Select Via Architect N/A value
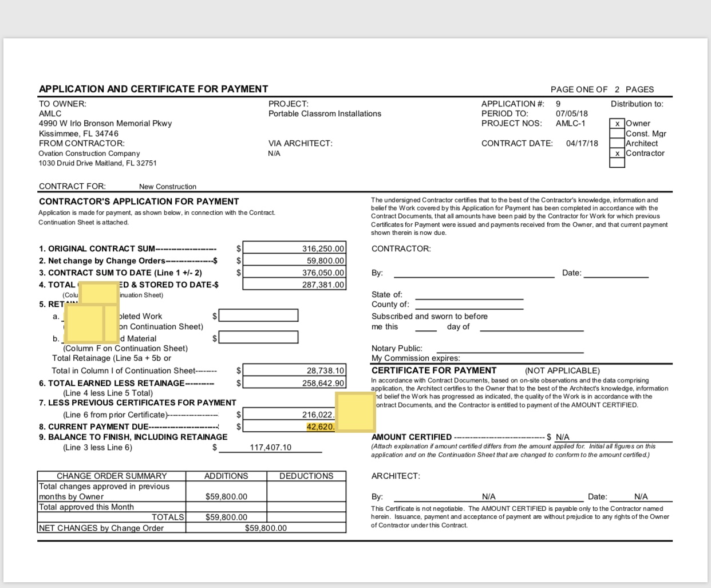711x588 pixels. [274, 153]
